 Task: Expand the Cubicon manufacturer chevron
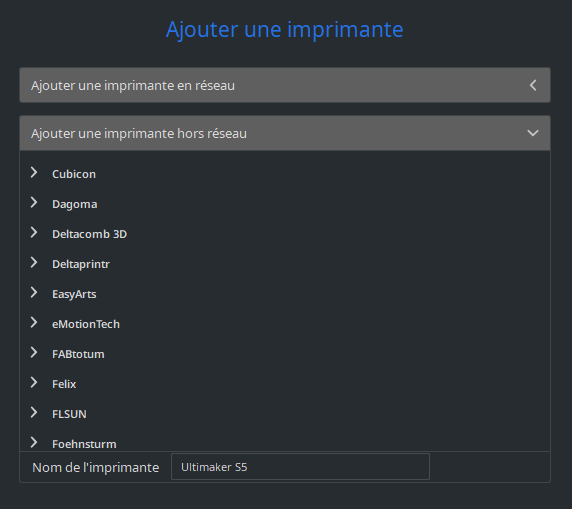(34, 173)
